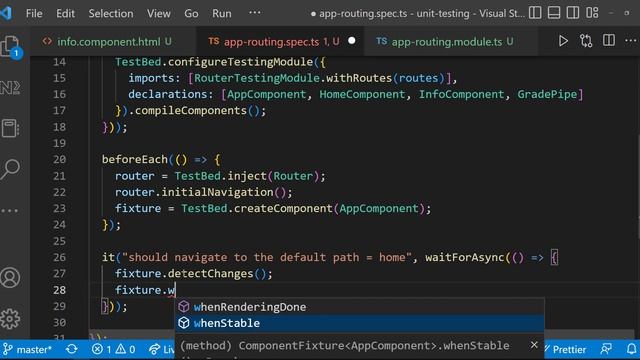Image resolution: width=640 pixels, height=360 pixels.
Task: Click "GradePipe" in declarations
Action: (x=547, y=94)
